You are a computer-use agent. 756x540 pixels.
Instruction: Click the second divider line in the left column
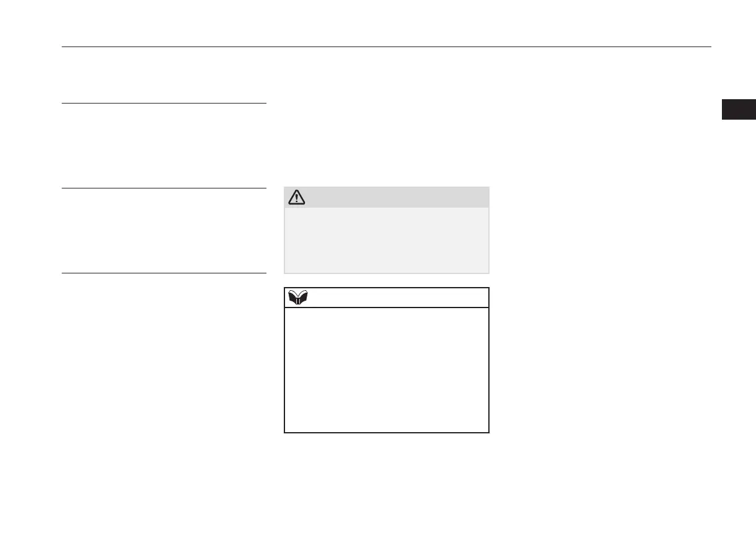(x=164, y=188)
